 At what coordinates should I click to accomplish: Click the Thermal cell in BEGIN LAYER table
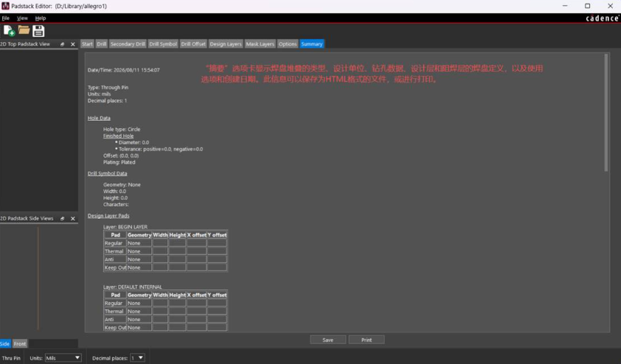click(x=115, y=251)
